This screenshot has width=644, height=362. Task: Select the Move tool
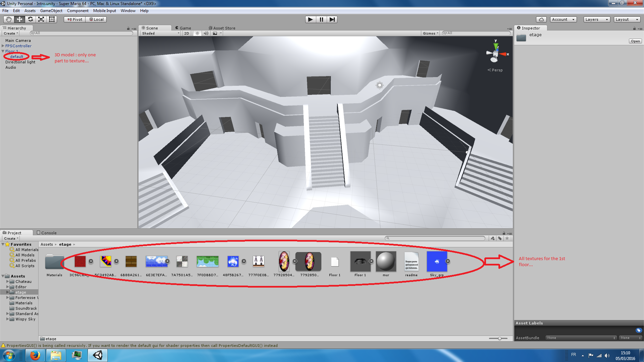(19, 19)
